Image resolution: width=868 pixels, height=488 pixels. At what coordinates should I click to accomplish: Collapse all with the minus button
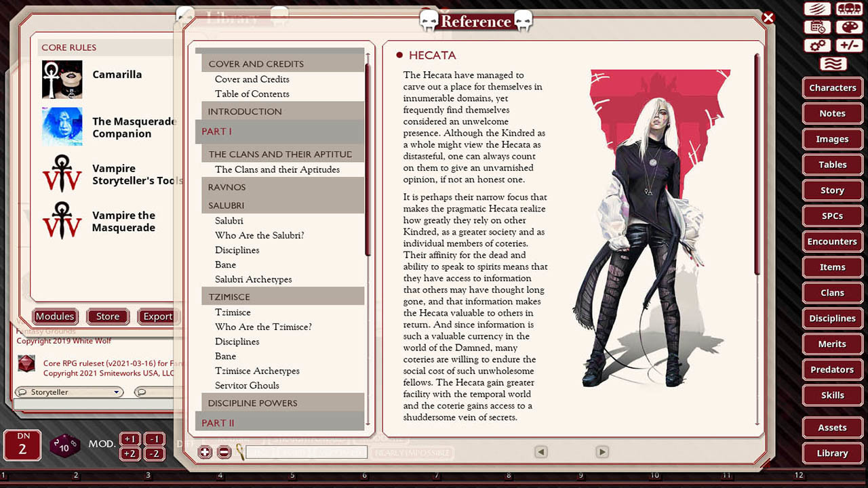pos(224,452)
